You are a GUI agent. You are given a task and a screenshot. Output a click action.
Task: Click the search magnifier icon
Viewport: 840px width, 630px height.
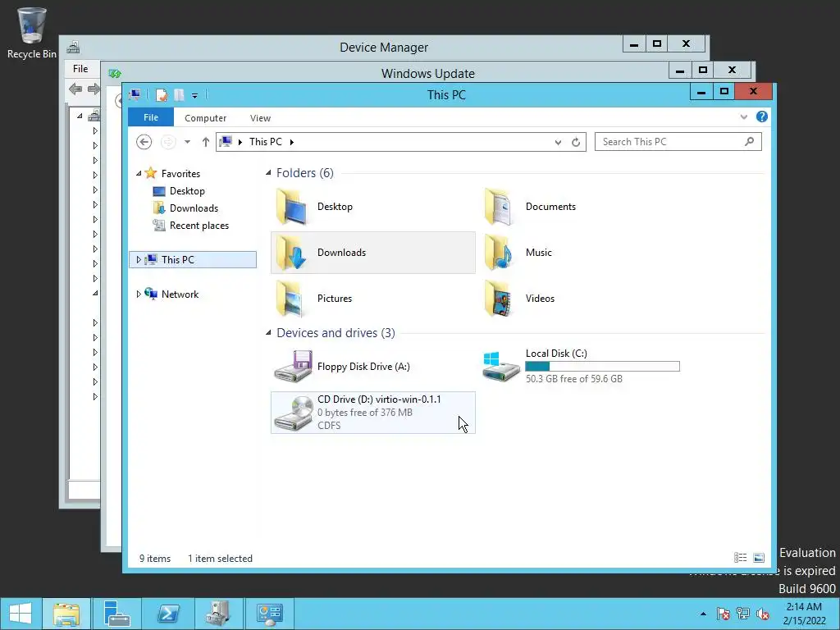click(x=750, y=141)
